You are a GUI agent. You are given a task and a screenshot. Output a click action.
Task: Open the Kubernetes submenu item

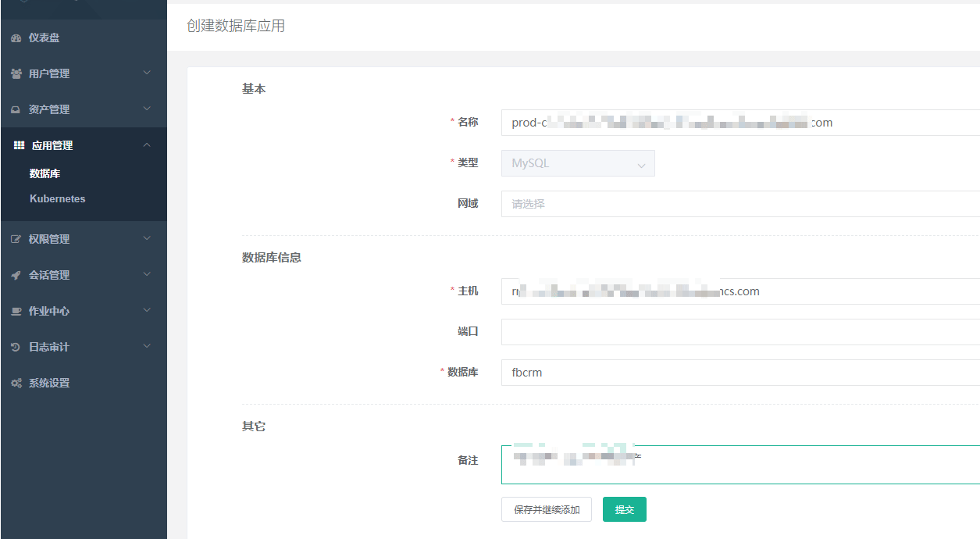coord(58,198)
